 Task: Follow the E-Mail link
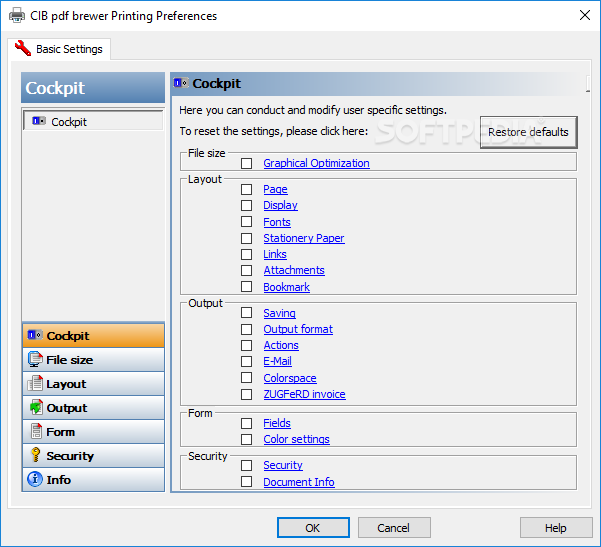278,361
